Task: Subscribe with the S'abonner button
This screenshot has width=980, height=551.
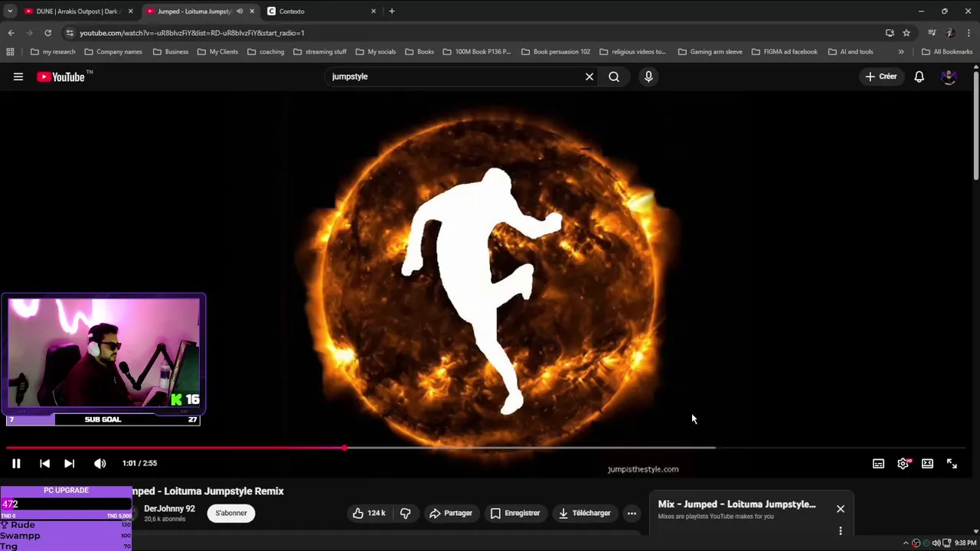Action: tap(231, 513)
